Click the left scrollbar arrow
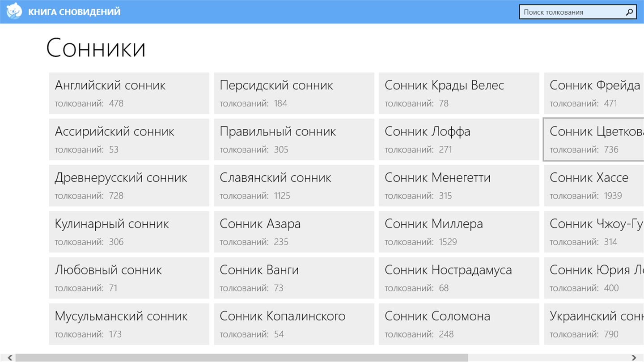644x362 pixels. point(10,358)
